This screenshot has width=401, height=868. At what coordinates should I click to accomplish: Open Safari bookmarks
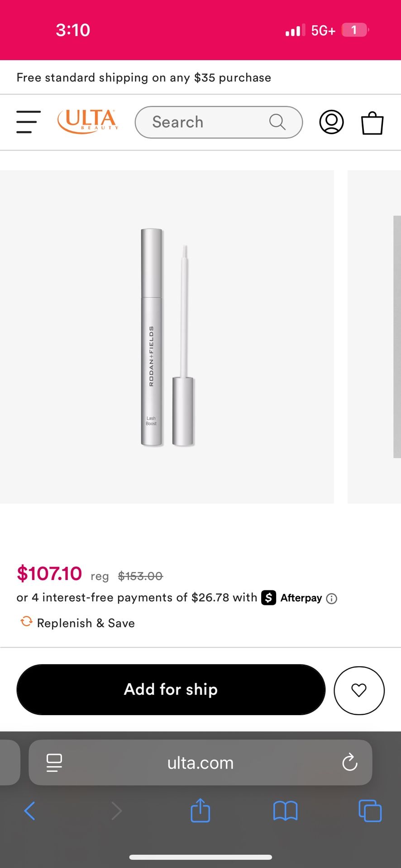click(x=285, y=811)
